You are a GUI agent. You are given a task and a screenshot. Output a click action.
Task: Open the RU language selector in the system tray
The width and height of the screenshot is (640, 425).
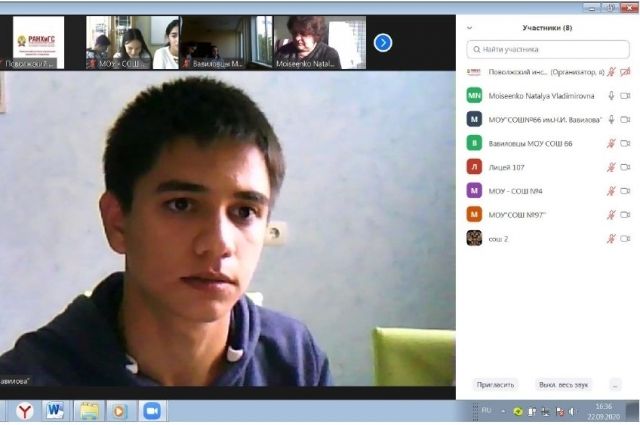[x=487, y=410]
